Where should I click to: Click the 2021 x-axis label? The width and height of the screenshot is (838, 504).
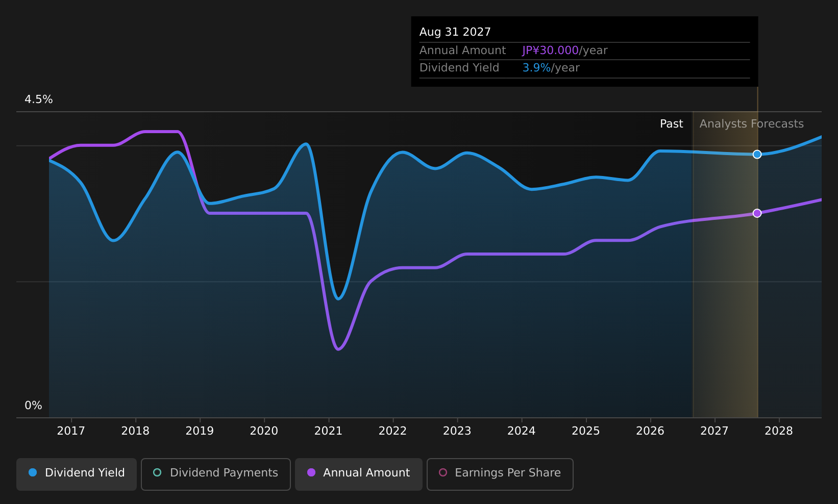coord(328,431)
